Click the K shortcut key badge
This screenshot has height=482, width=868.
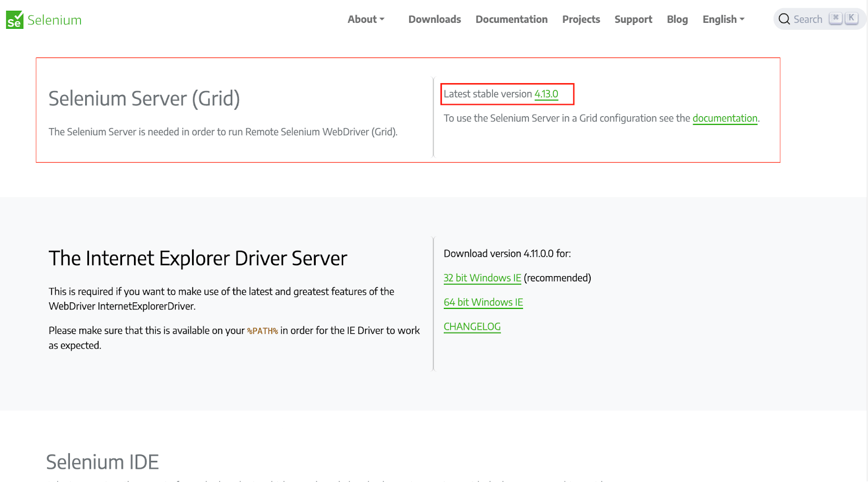click(x=851, y=18)
